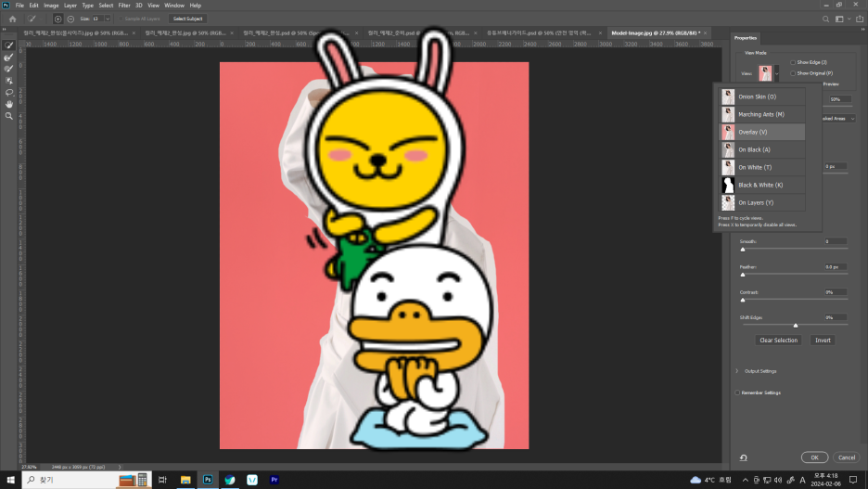Choose Onion Skin (O) view
868x489 pixels.
pos(761,97)
